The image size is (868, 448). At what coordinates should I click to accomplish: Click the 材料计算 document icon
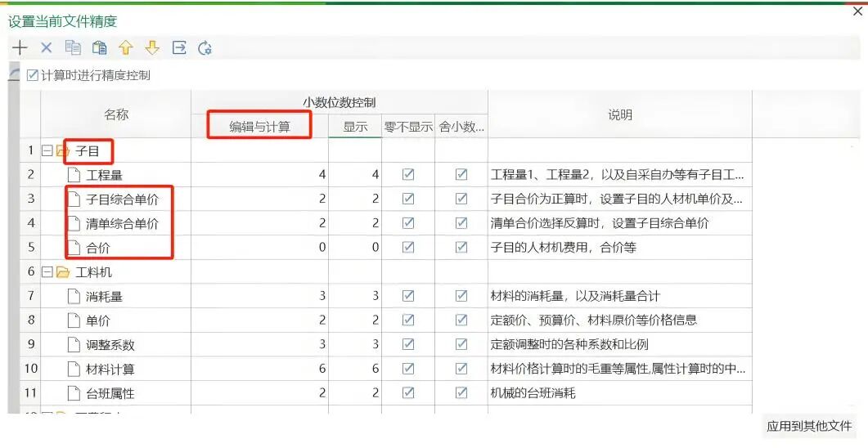pos(74,370)
